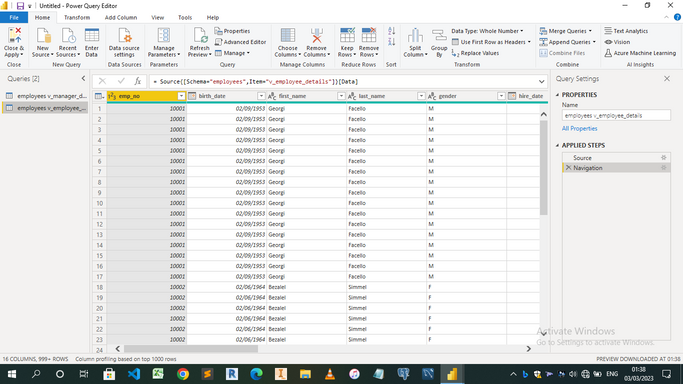Click the query Name input field

point(616,115)
